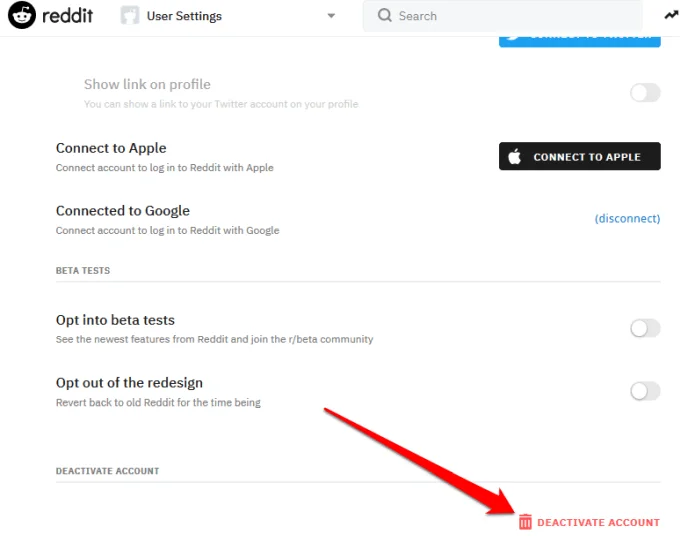Click the DEACTIVATE ACCOUNT section header
This screenshot has height=541, width=680.
108,471
